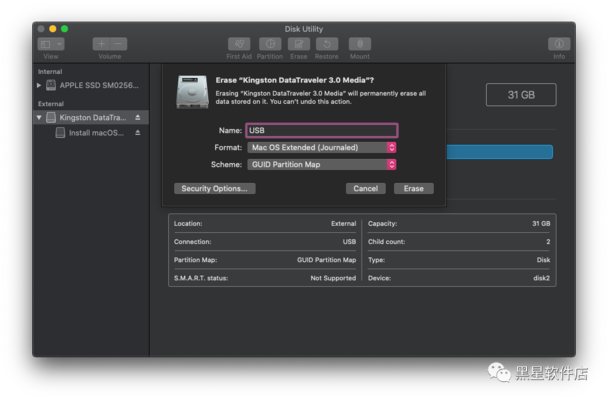Minimize the window with yellow button
This screenshot has height=400, width=608.
click(x=53, y=29)
